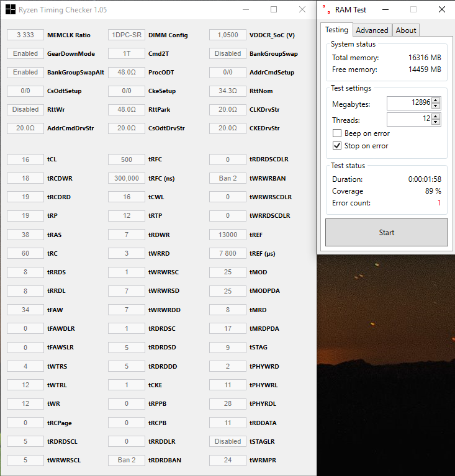Click the tCL value 16
This screenshot has width=455, height=476.
tap(25, 159)
